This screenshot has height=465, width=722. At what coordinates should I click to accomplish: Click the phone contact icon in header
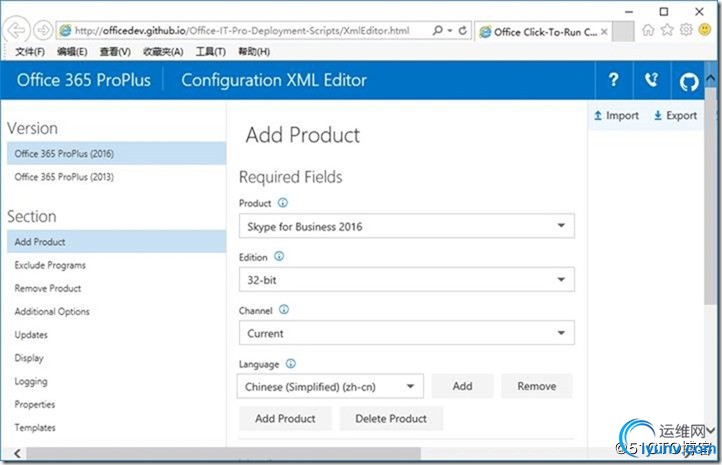coord(651,80)
